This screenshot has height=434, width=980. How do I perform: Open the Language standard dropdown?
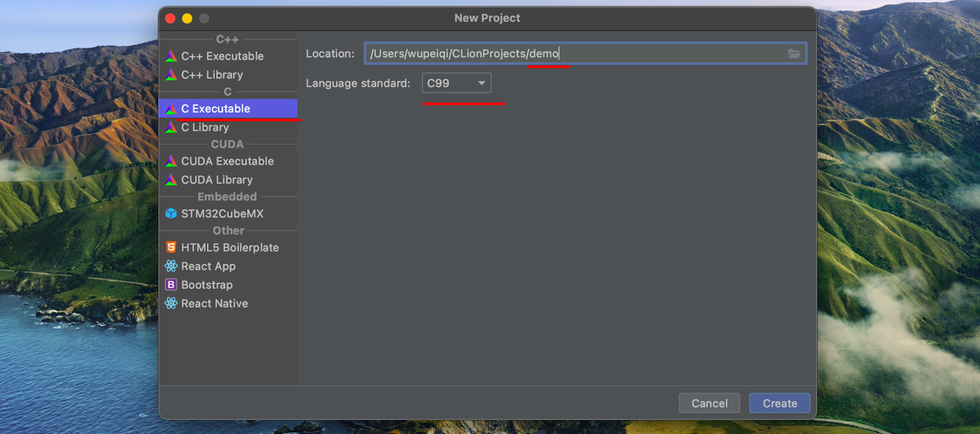[457, 83]
